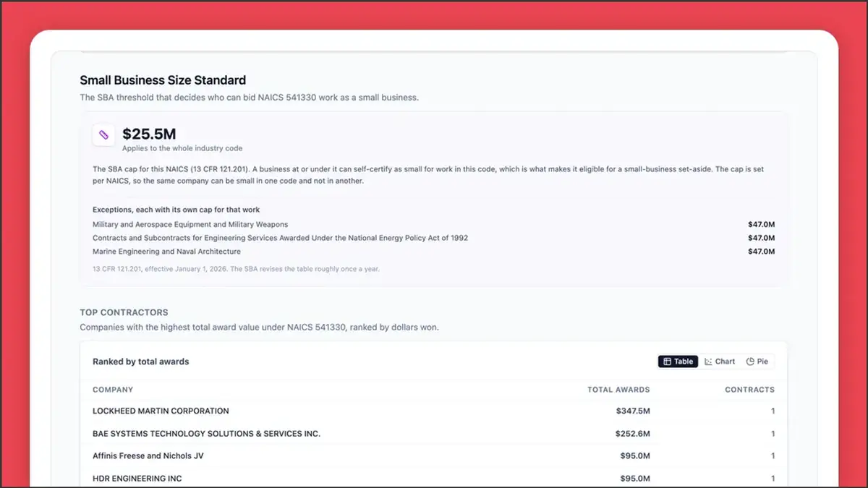
Task: Click Military and Aerospace Equipment exception row
Action: coord(433,225)
